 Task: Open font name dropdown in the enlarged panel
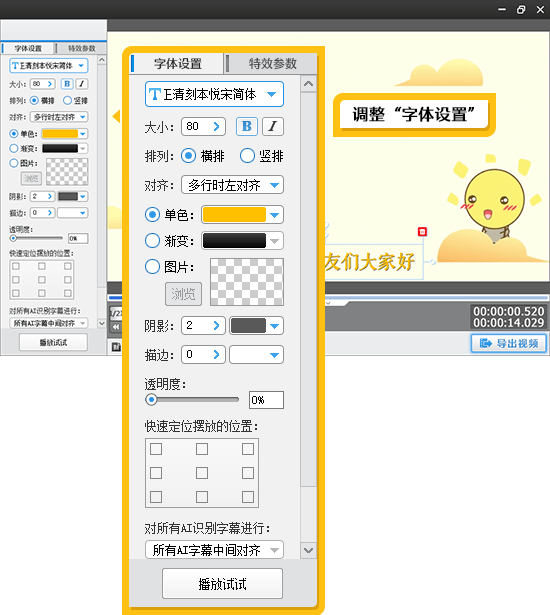(214, 94)
